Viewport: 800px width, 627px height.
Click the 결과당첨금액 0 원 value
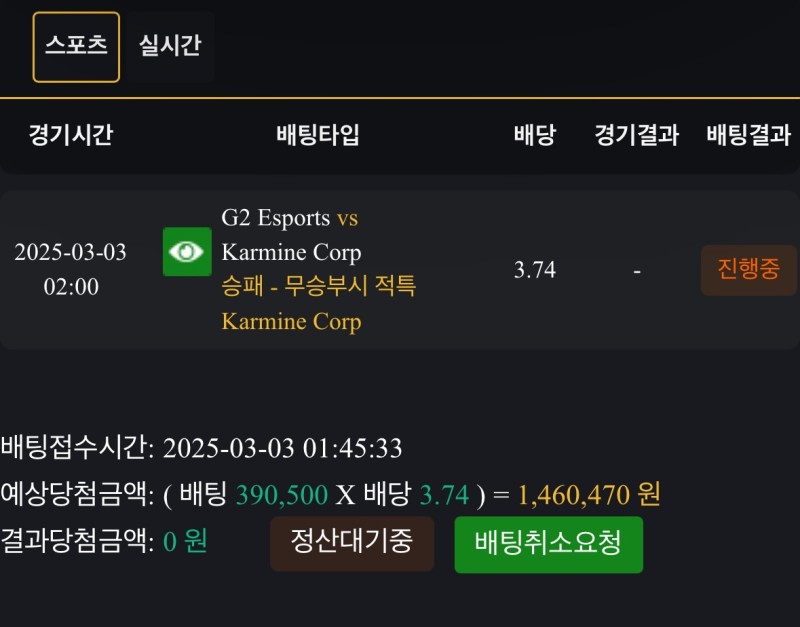coord(184,541)
